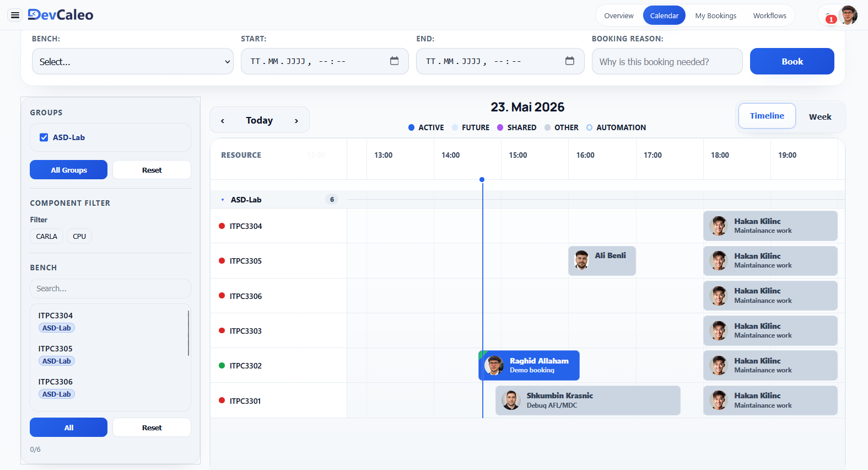Viewport: 868px width, 470px height.
Task: Click Hakan Kilinc's avatar on ITPC3304 row
Action: tap(719, 226)
